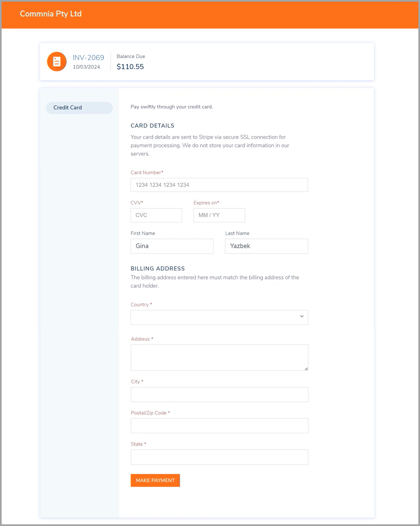Click the MAKE PAYMENT button

point(155,480)
